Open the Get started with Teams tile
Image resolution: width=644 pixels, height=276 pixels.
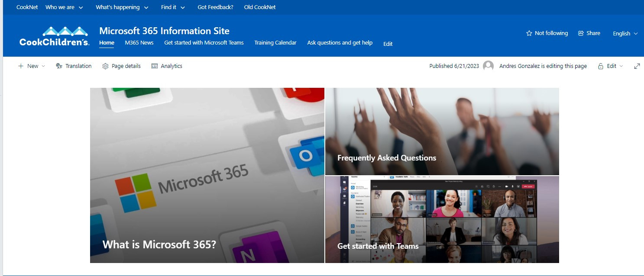[x=442, y=220]
